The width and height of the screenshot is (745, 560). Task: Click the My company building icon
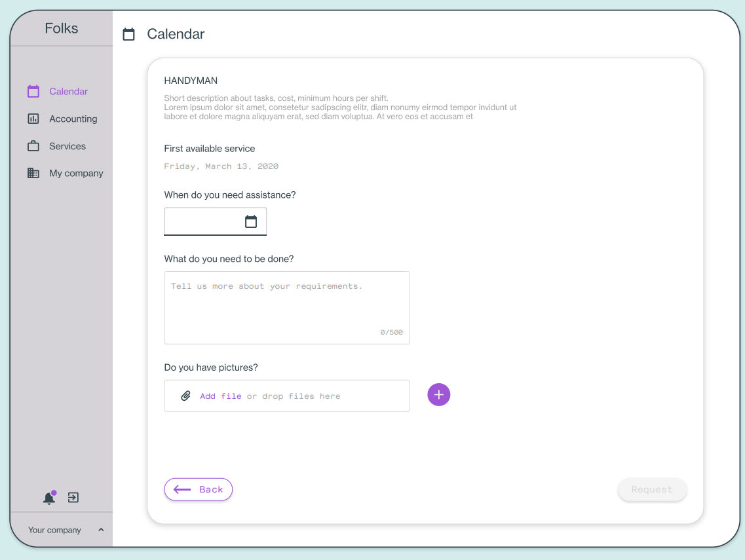pyautogui.click(x=33, y=173)
